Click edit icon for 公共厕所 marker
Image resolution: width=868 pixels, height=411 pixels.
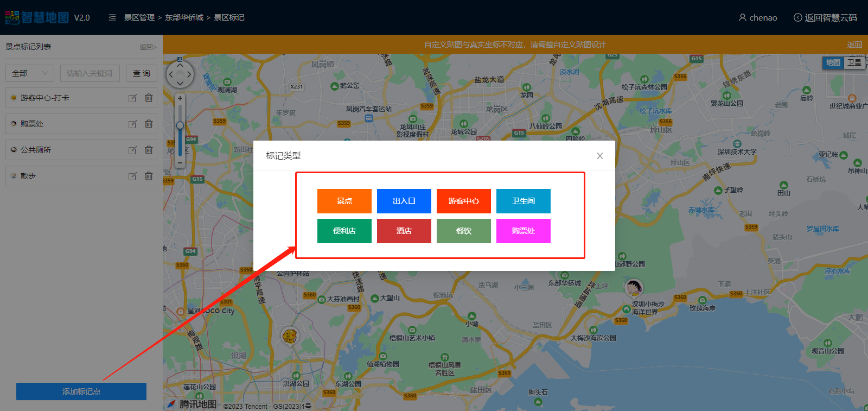(x=132, y=150)
